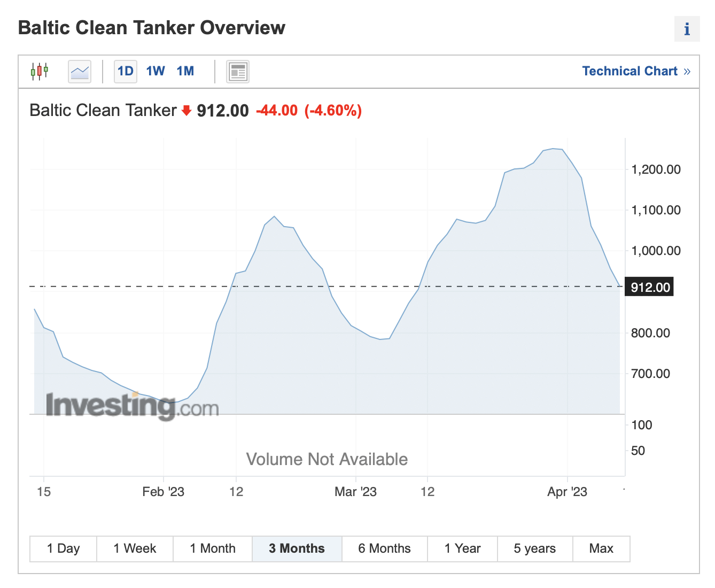The width and height of the screenshot is (715, 588).
Task: Set interval to 1D
Action: pyautogui.click(x=126, y=71)
